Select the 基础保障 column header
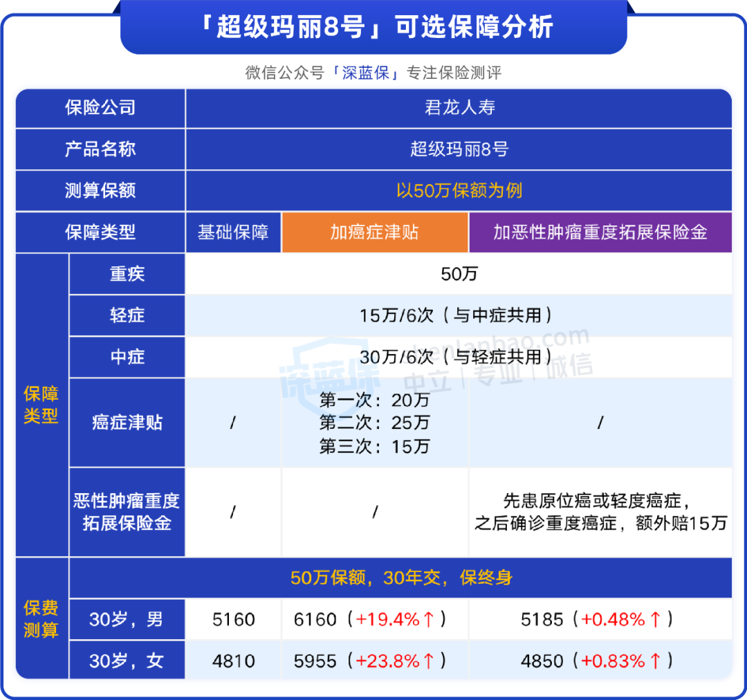The width and height of the screenshot is (747, 700). 234,232
